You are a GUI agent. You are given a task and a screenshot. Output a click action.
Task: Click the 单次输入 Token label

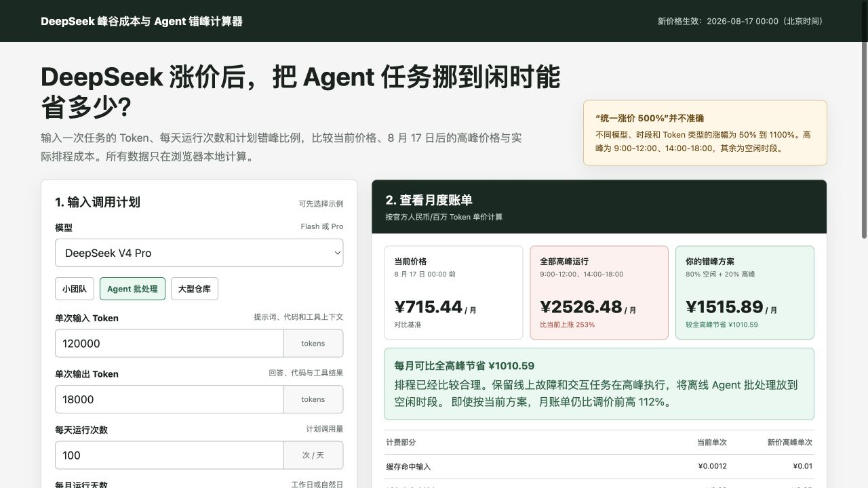(87, 318)
